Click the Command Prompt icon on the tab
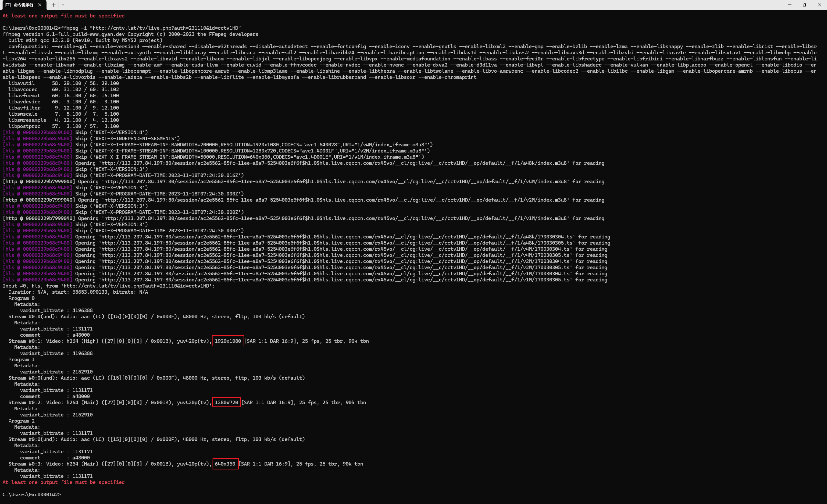Screen dimensions: 827x504 [x=7, y=5]
